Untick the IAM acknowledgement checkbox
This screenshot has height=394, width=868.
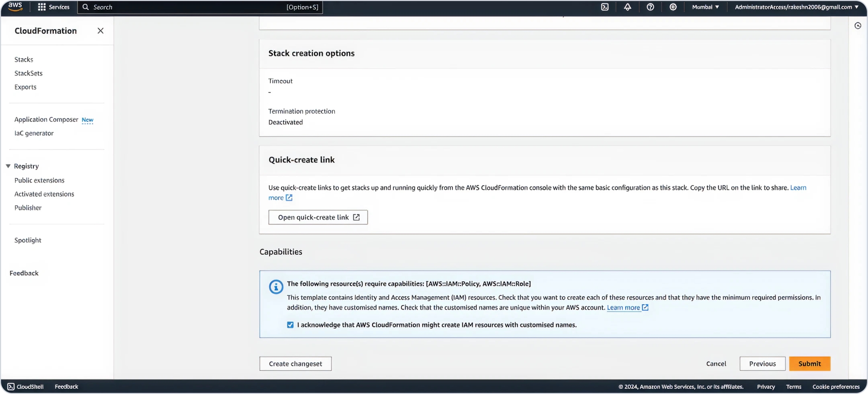point(290,325)
